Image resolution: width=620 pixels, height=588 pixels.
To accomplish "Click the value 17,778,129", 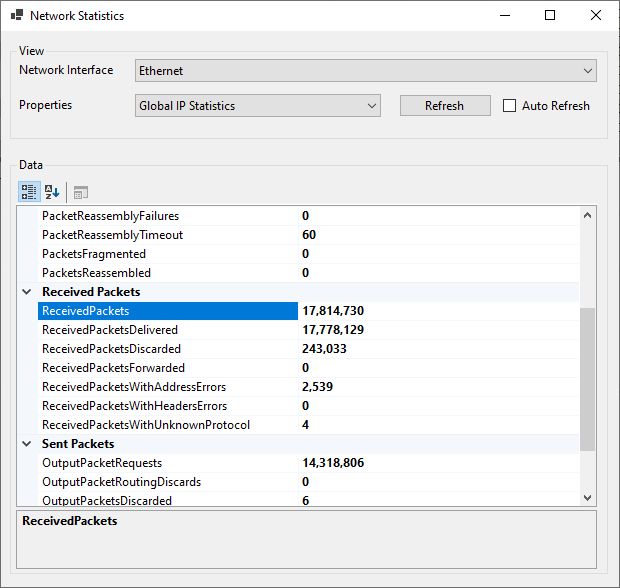I will click(333, 330).
